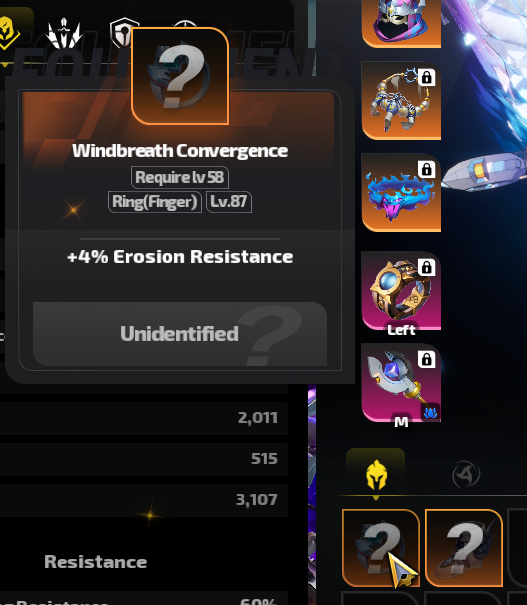Select the unidentified boots in inventory
Image resolution: width=527 pixels, height=605 pixels.
click(x=464, y=548)
